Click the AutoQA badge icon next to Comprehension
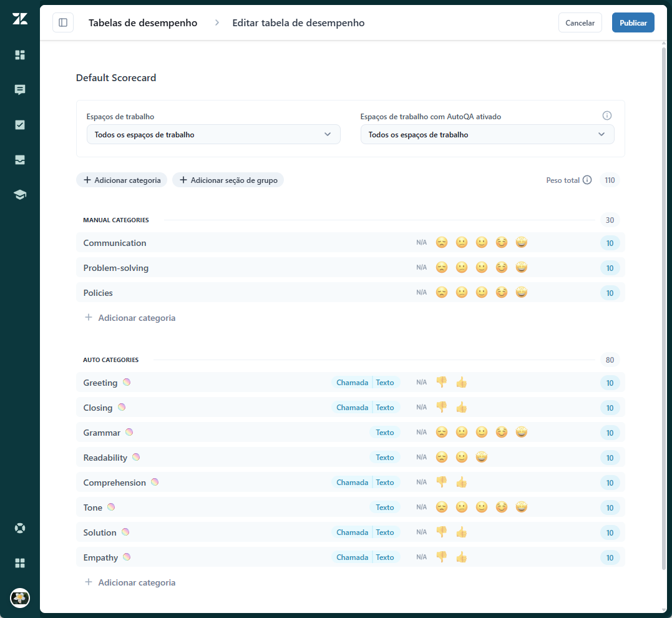Image resolution: width=672 pixels, height=618 pixels. coord(155,482)
